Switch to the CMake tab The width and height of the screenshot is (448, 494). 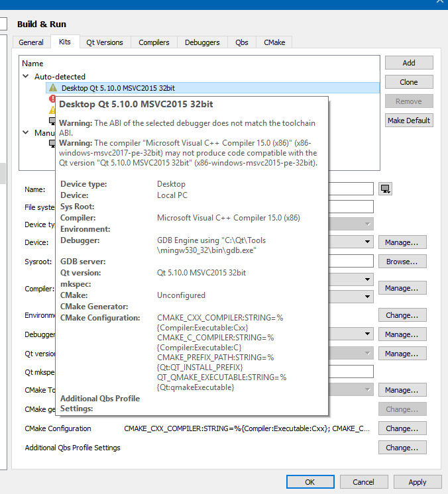point(274,42)
